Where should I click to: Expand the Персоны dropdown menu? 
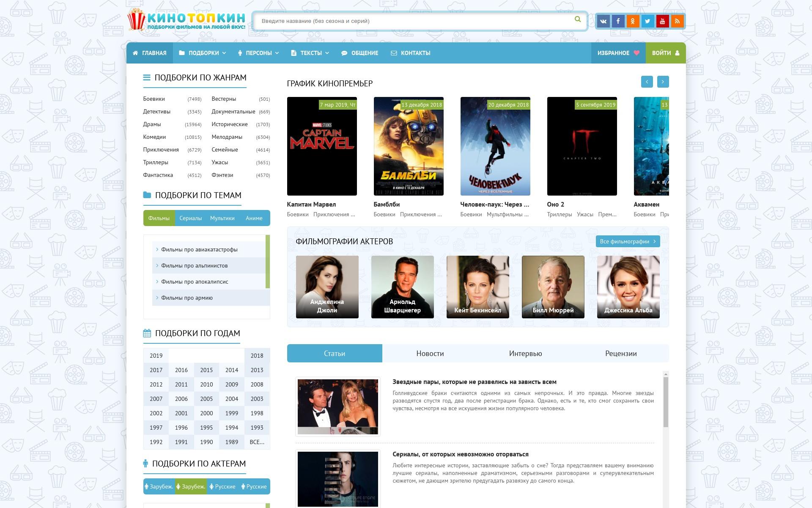258,53
